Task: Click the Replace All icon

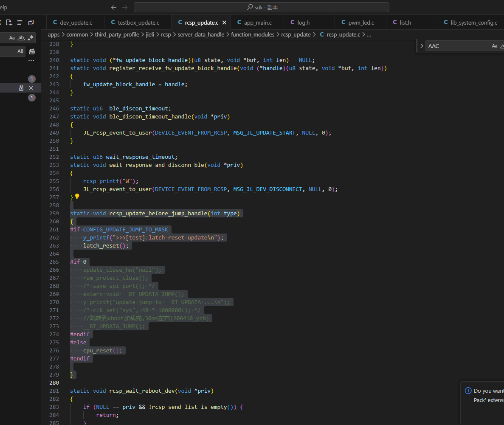Action: click(32, 51)
